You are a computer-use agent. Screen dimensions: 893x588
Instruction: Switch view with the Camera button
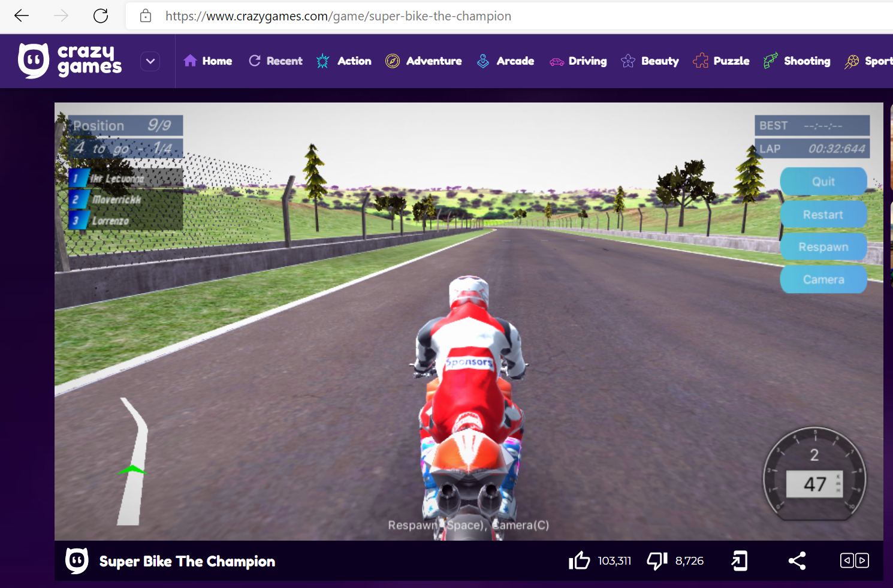823,279
